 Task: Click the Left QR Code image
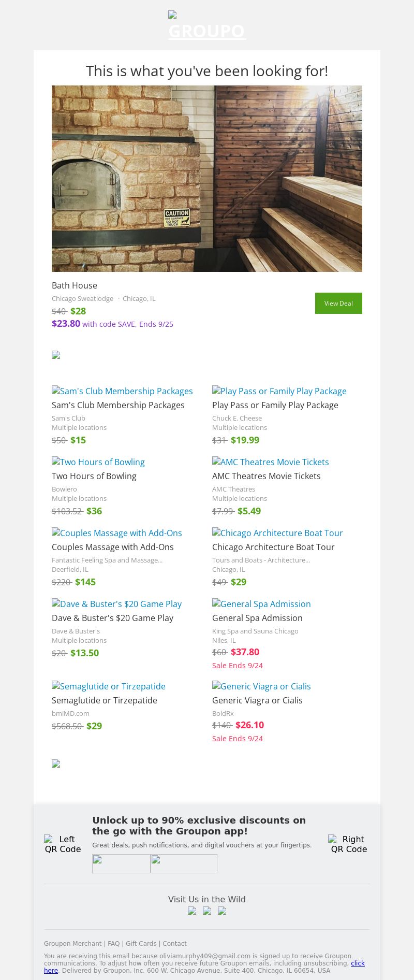click(x=63, y=844)
